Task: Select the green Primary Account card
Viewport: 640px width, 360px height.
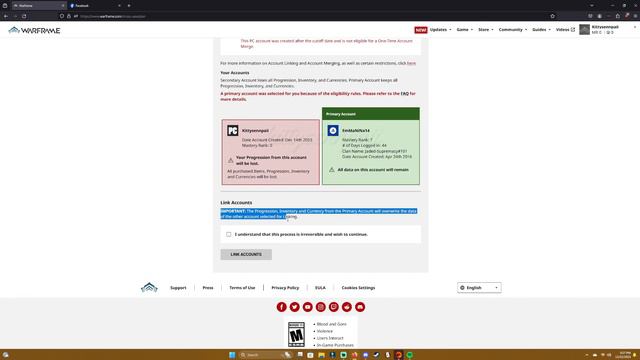Action: click(x=371, y=146)
